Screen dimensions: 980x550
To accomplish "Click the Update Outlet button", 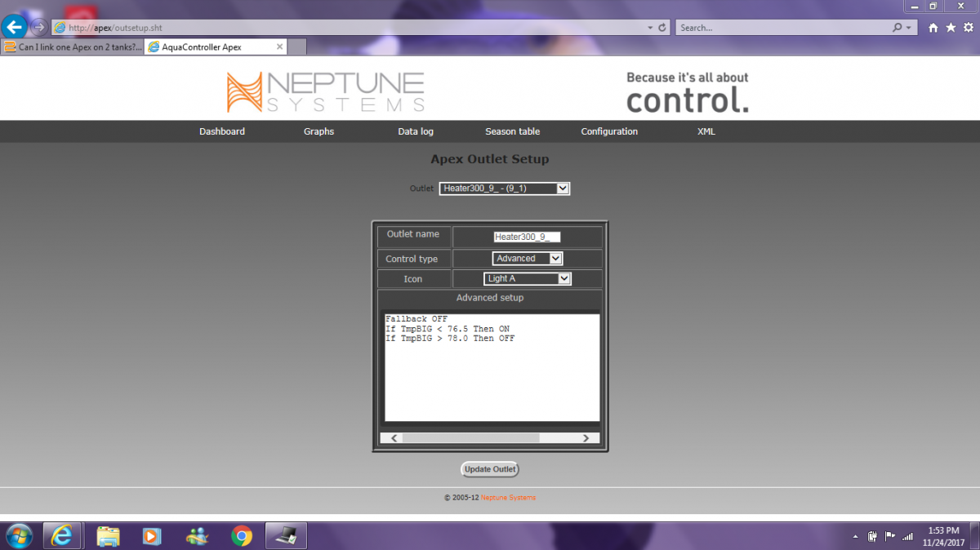I will click(x=490, y=469).
